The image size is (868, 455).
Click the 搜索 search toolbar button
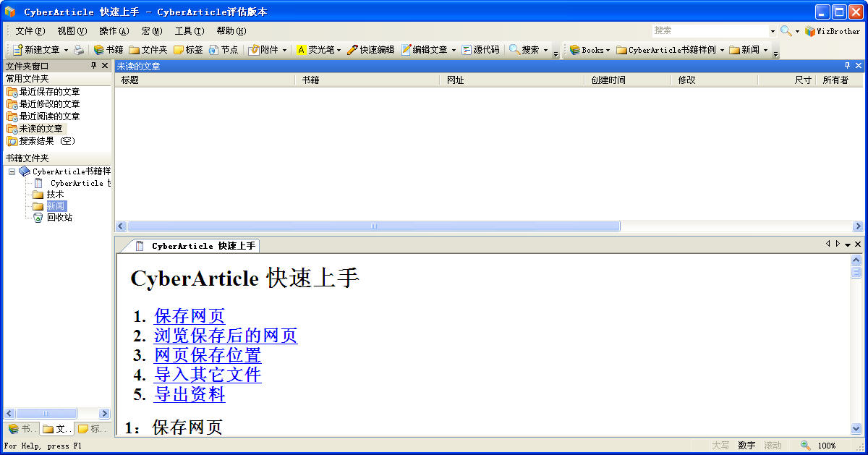(x=524, y=50)
